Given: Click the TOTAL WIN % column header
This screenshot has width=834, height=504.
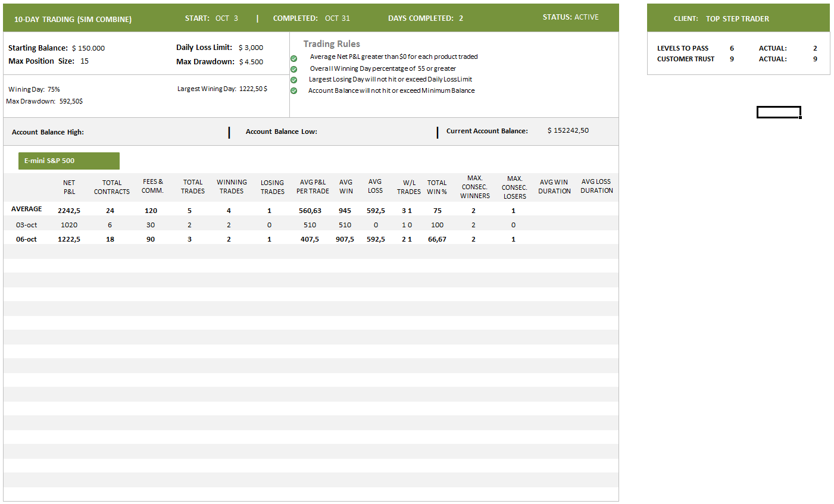Looking at the screenshot, I should pyautogui.click(x=437, y=187).
